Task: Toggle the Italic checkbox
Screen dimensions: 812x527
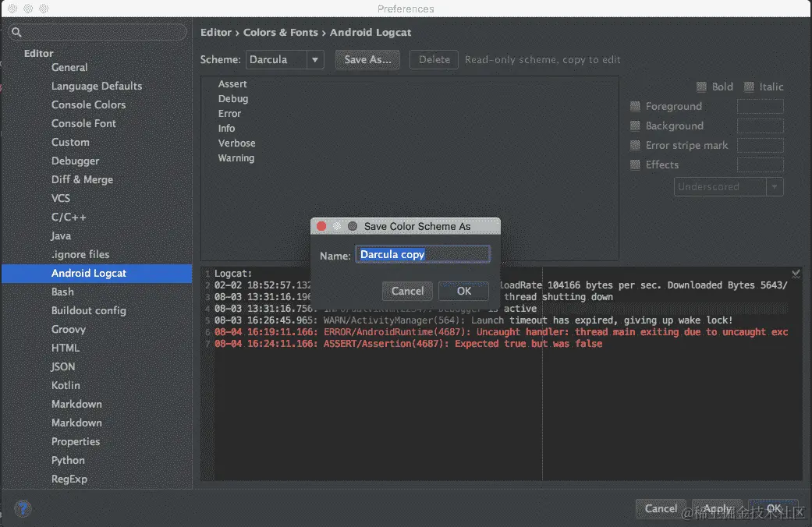Action: 749,87
